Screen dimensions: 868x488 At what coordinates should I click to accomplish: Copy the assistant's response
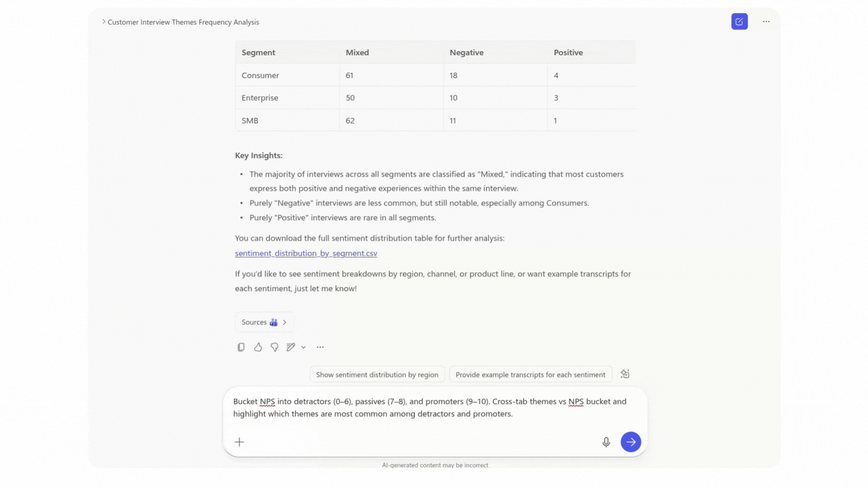(x=241, y=347)
